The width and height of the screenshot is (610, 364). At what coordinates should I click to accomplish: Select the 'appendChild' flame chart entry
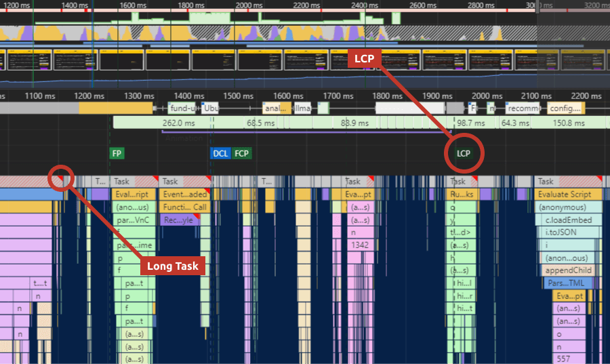pyautogui.click(x=568, y=270)
